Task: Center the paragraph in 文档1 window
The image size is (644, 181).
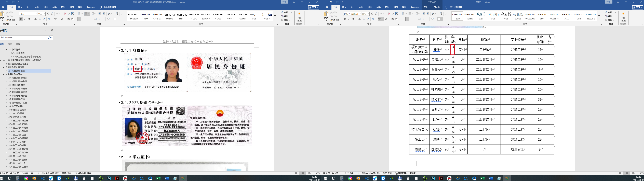Action: (x=407, y=19)
